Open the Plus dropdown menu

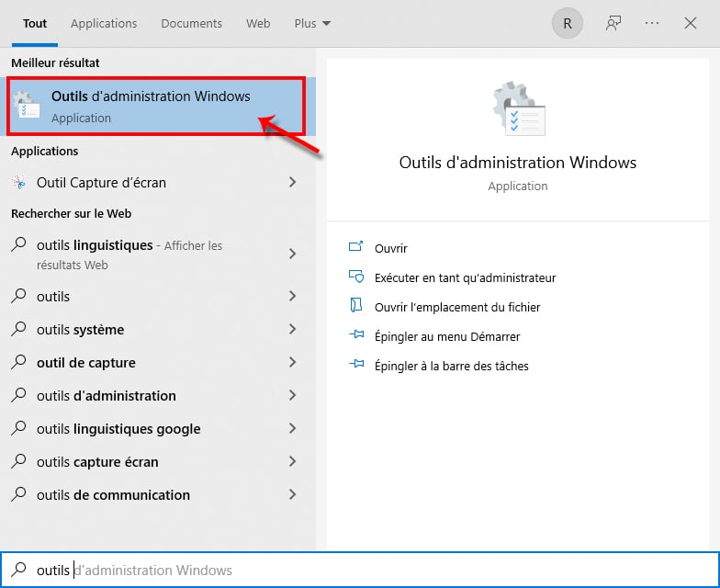[312, 24]
